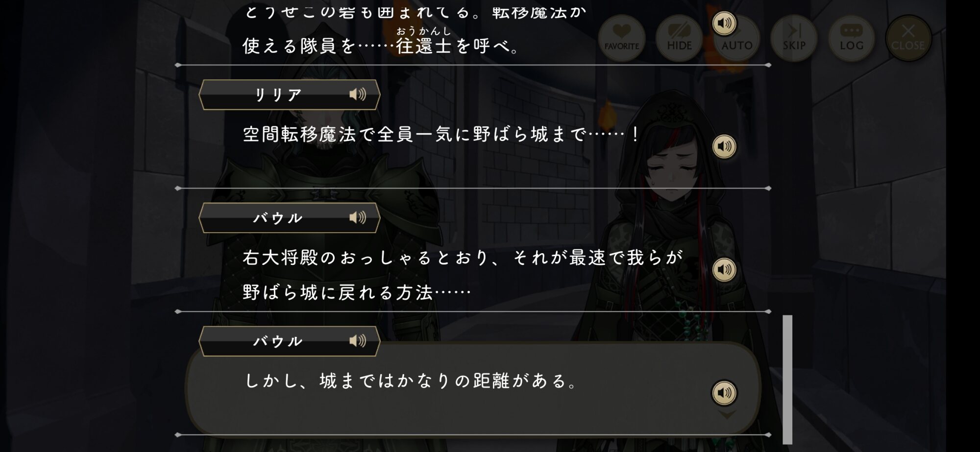Skip the story with SKIP button
The height and width of the screenshot is (452, 980).
click(x=794, y=38)
